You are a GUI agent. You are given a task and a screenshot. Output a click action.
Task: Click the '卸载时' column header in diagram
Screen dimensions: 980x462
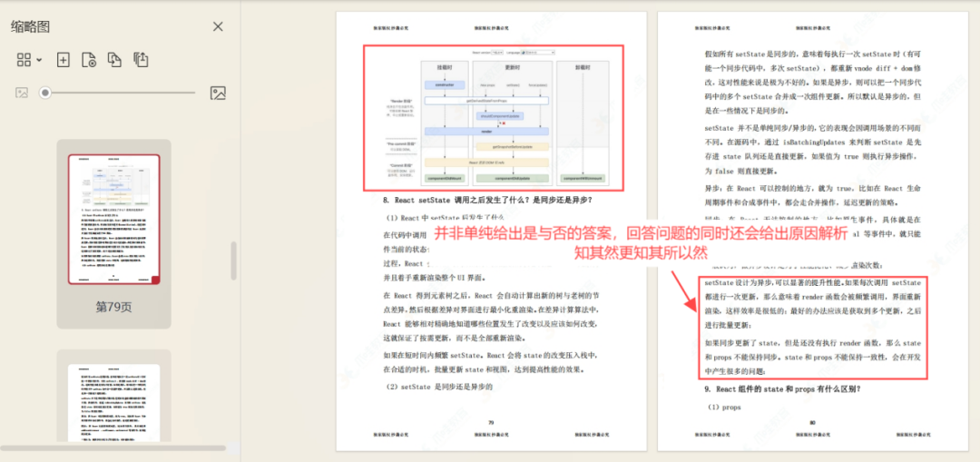click(x=582, y=67)
